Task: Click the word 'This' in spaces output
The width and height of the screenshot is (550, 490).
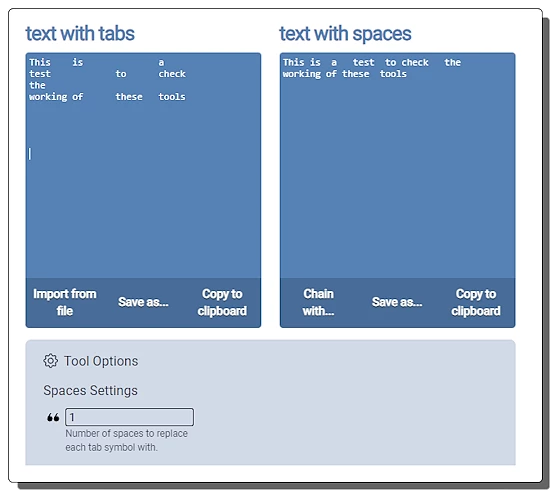Action: [294, 62]
